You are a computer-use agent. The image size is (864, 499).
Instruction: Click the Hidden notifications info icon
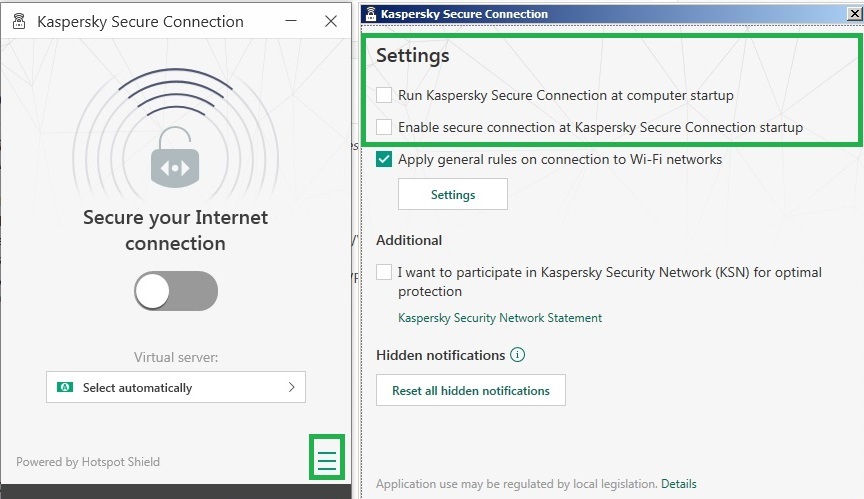point(518,355)
